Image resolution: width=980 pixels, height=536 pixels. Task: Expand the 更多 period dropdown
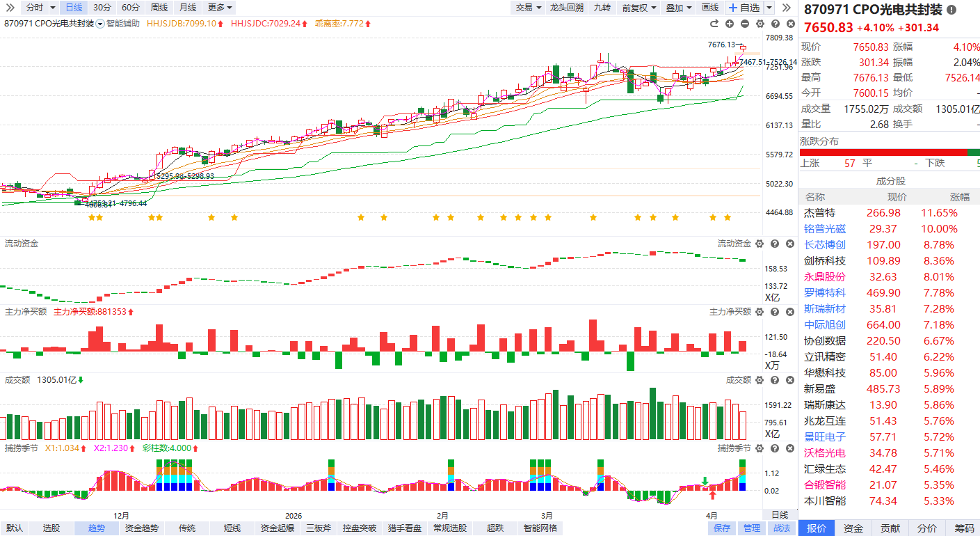pyautogui.click(x=220, y=8)
